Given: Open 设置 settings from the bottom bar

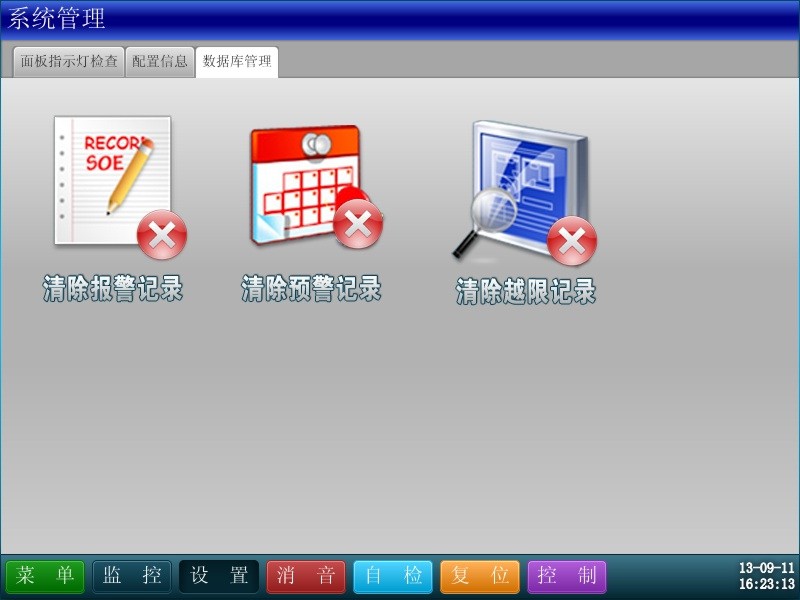Looking at the screenshot, I should coord(218,576).
